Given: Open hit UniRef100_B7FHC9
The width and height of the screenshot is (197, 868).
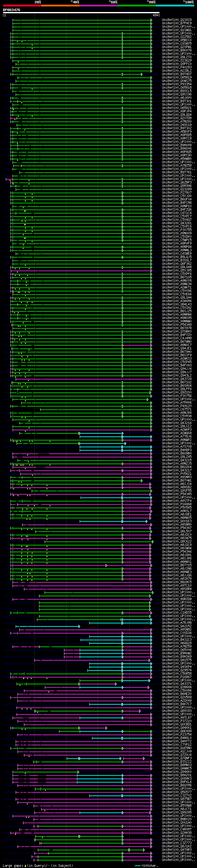Looking at the screenshot, I should point(177,23).
